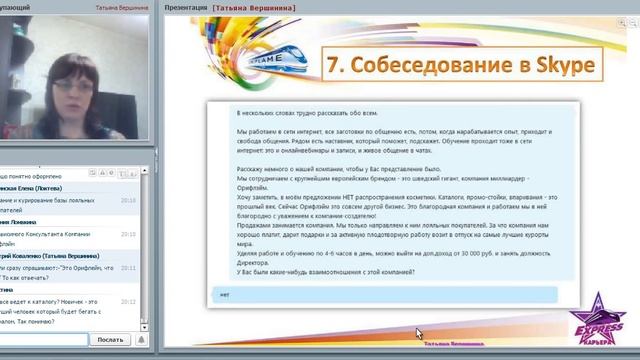Click the warning triangle icon in chat toolbar
Image resolution: width=640 pixels, height=360 pixels.
(102, 173)
